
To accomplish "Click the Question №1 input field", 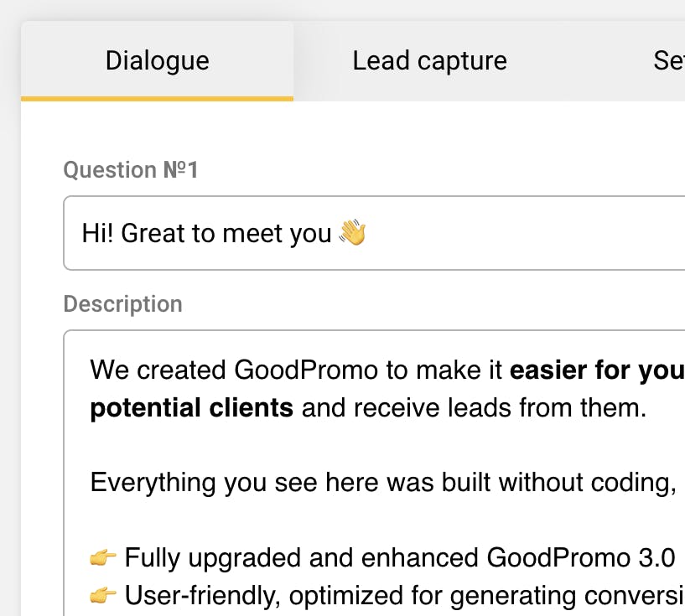I will click(503, 233).
